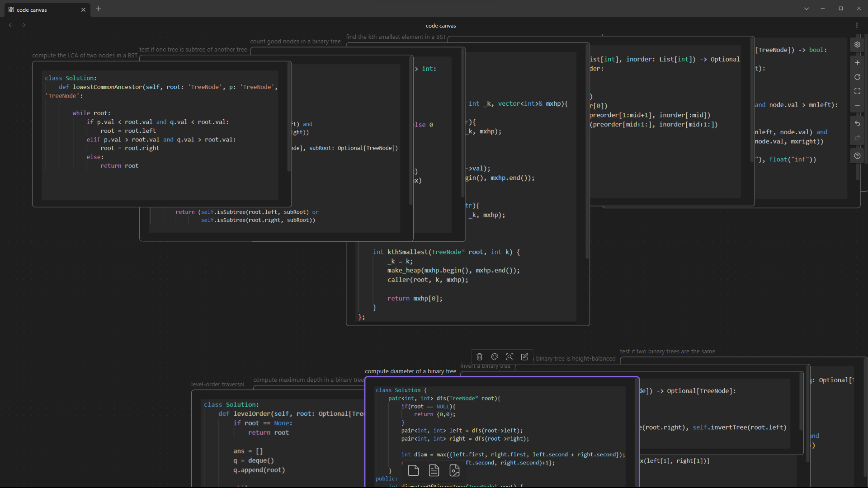Open a new tab
868x488 pixels.
(98, 9)
